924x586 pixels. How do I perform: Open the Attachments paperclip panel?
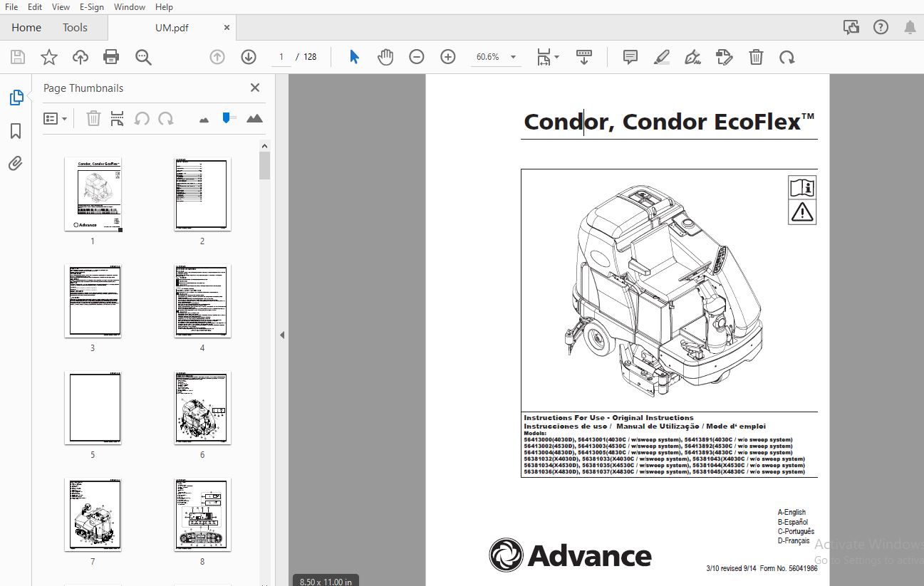coord(16,164)
